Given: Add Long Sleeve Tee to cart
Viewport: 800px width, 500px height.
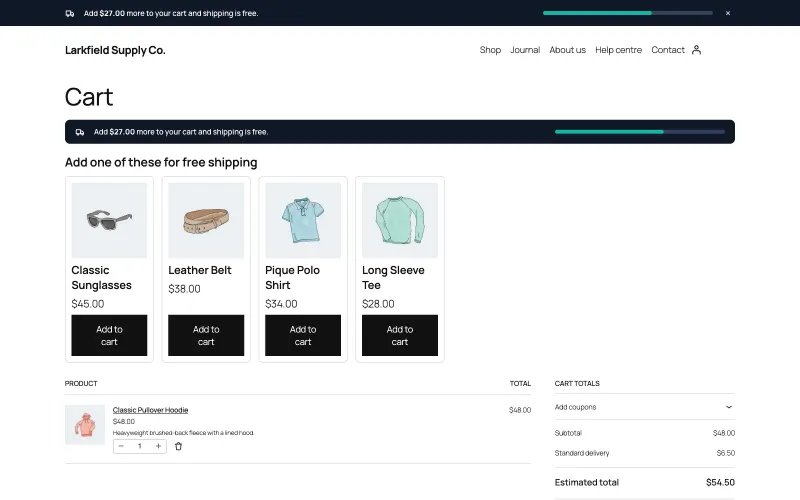Looking at the screenshot, I should point(400,335).
